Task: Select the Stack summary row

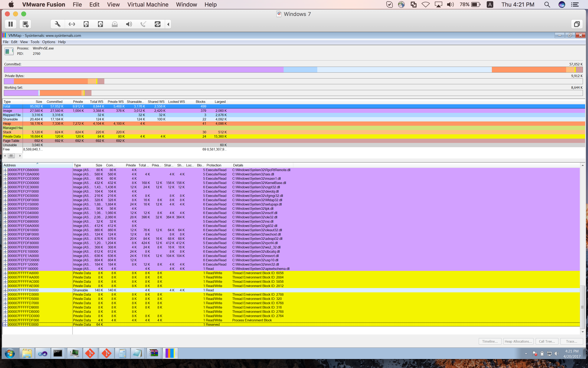Action: coord(294,132)
